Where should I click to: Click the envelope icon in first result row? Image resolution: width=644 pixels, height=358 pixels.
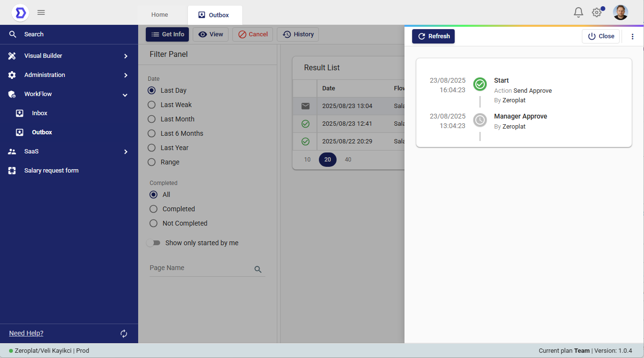pos(306,106)
